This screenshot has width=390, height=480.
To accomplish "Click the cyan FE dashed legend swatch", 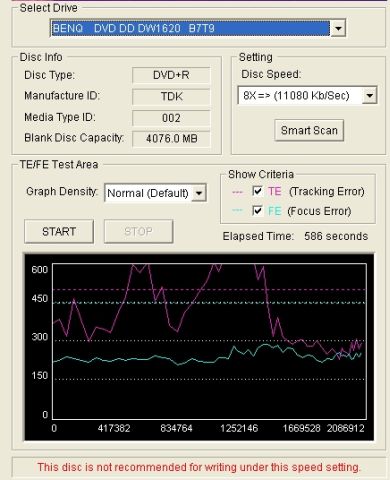I will pyautogui.click(x=237, y=210).
